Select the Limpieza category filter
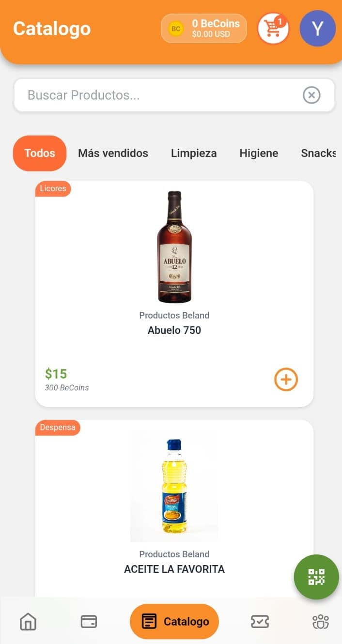The width and height of the screenshot is (342, 644). (193, 153)
